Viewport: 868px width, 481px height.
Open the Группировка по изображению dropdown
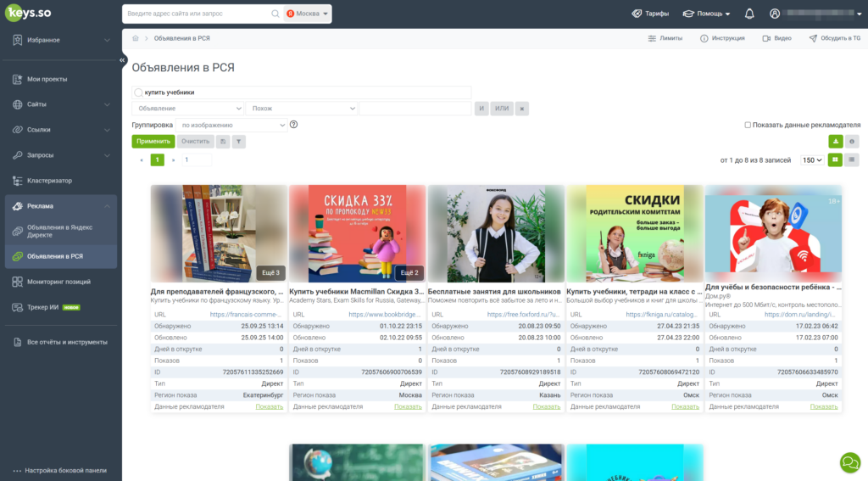pyautogui.click(x=231, y=126)
